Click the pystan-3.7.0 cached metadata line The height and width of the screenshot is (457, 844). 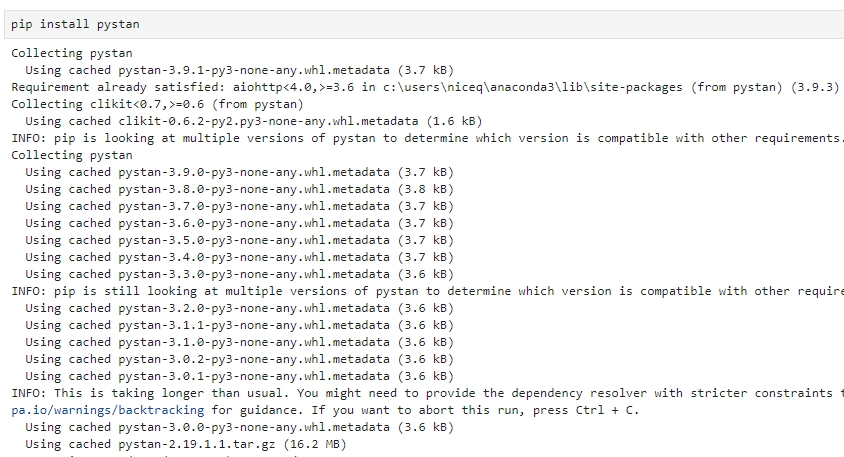[240, 206]
